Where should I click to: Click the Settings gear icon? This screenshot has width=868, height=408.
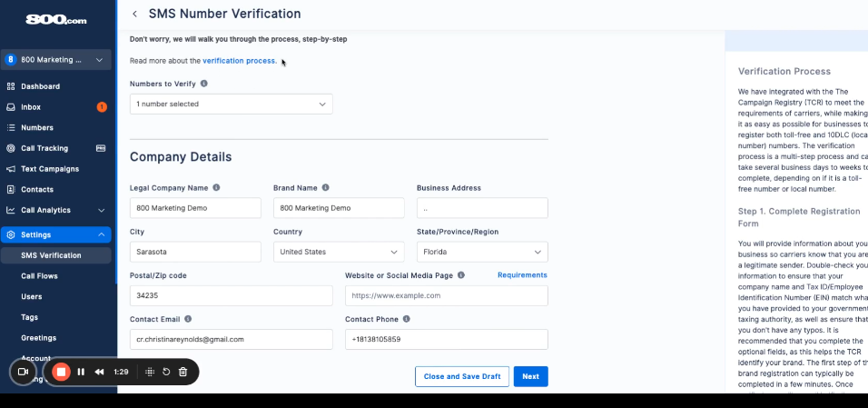(11, 234)
